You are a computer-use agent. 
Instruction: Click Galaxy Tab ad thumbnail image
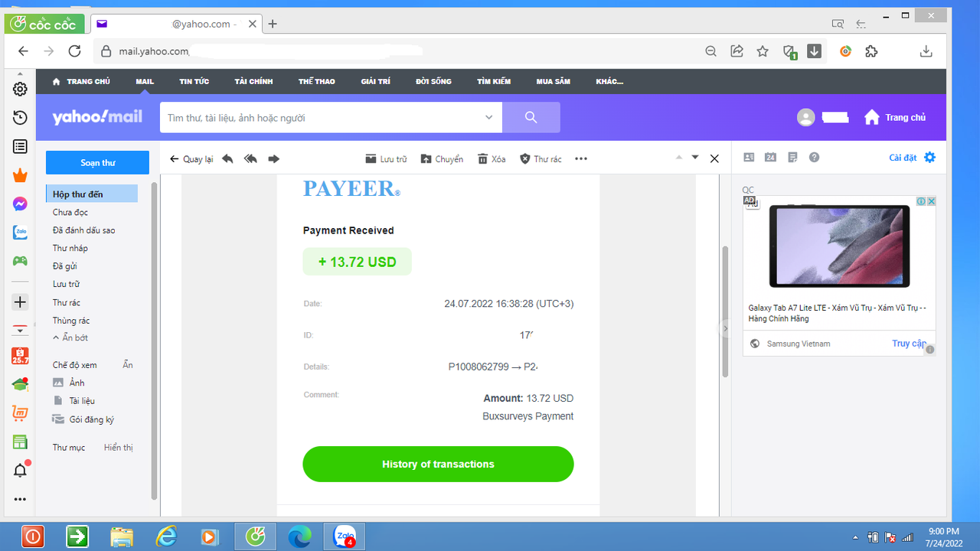point(840,246)
